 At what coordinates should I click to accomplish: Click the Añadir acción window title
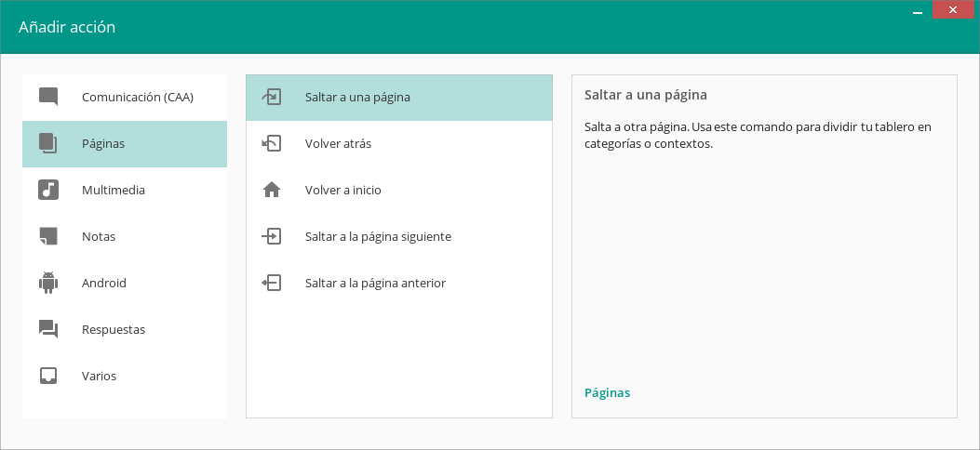point(67,27)
